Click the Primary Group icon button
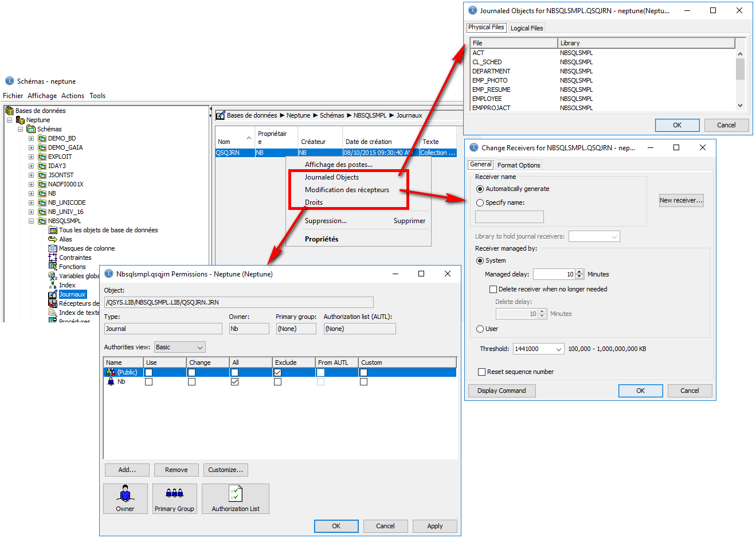The image size is (756, 538). [174, 498]
